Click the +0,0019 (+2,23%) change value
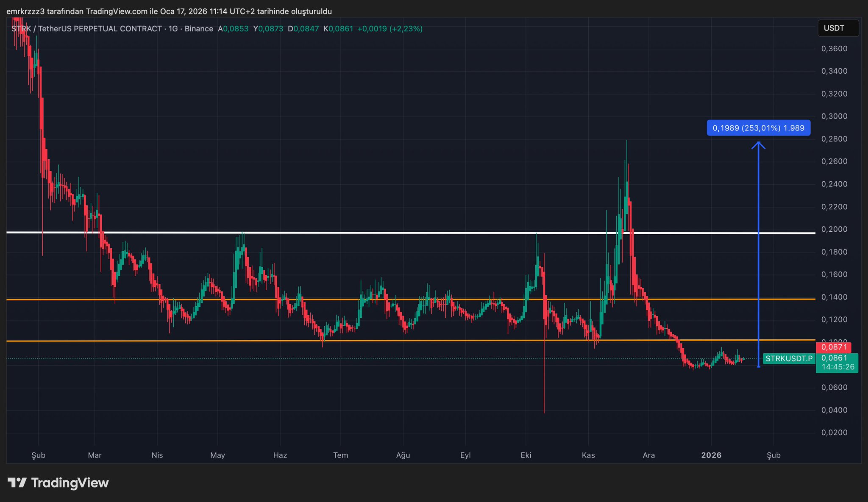Screen dimensions: 868x502 pos(389,29)
